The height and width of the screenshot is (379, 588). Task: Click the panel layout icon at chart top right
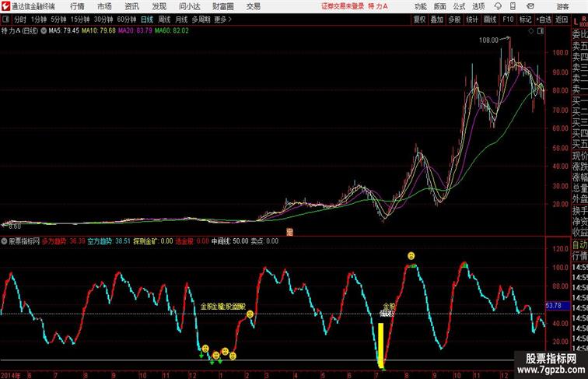click(x=541, y=31)
